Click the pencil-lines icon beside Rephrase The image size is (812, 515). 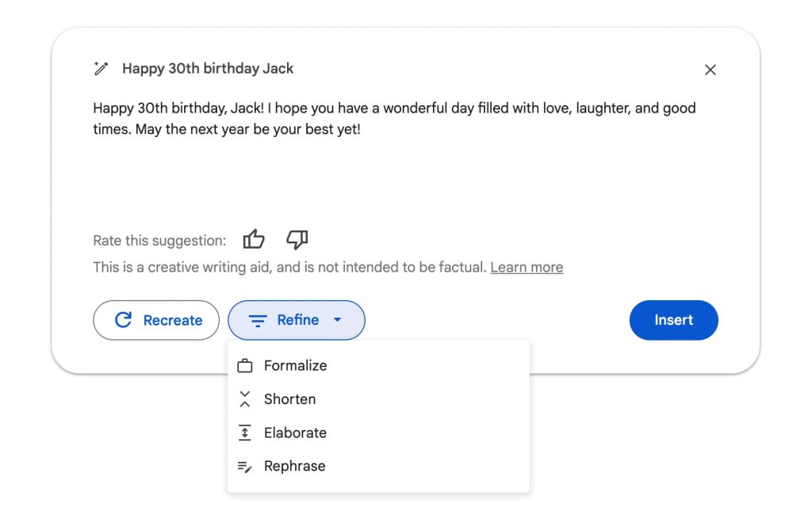pyautogui.click(x=245, y=467)
